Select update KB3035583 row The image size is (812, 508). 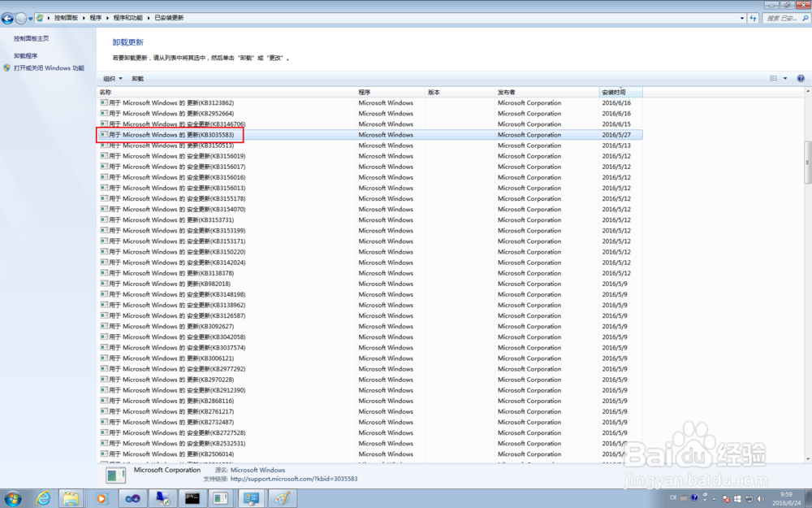click(x=370, y=135)
